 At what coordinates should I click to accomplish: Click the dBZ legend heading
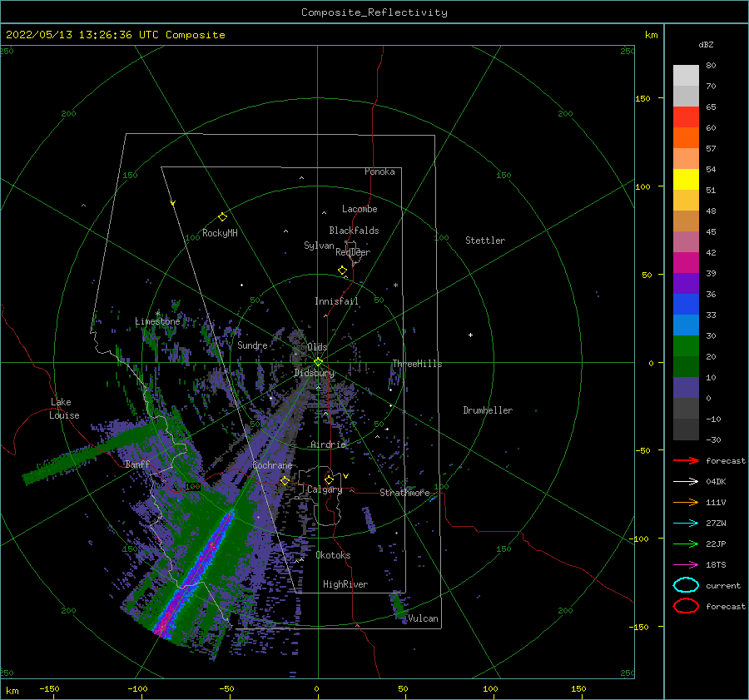click(x=706, y=44)
